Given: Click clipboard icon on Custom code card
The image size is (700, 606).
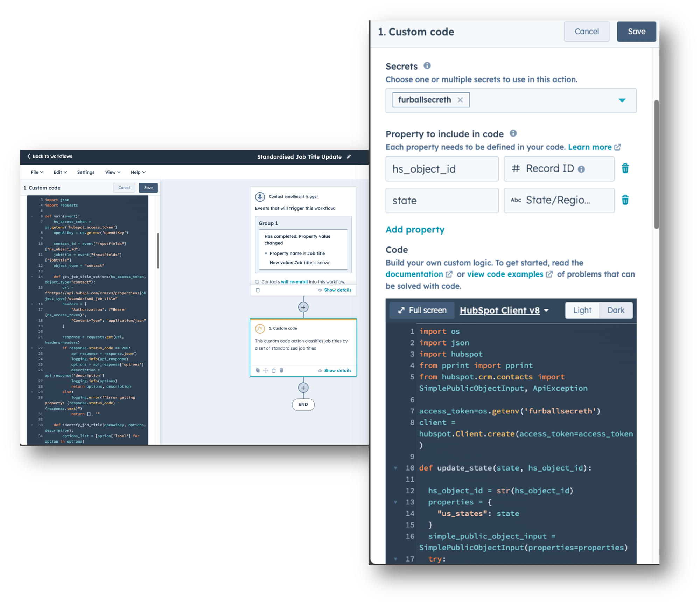Looking at the screenshot, I should pyautogui.click(x=274, y=370).
